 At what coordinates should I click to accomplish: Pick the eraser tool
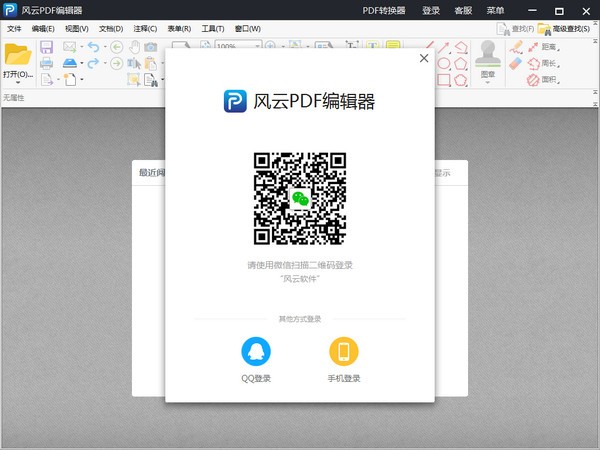point(517,63)
